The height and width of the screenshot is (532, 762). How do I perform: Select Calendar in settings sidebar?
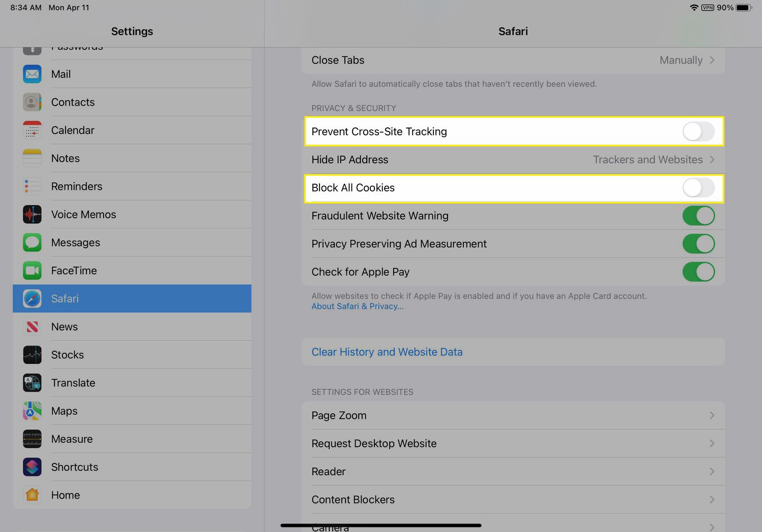pos(132,130)
